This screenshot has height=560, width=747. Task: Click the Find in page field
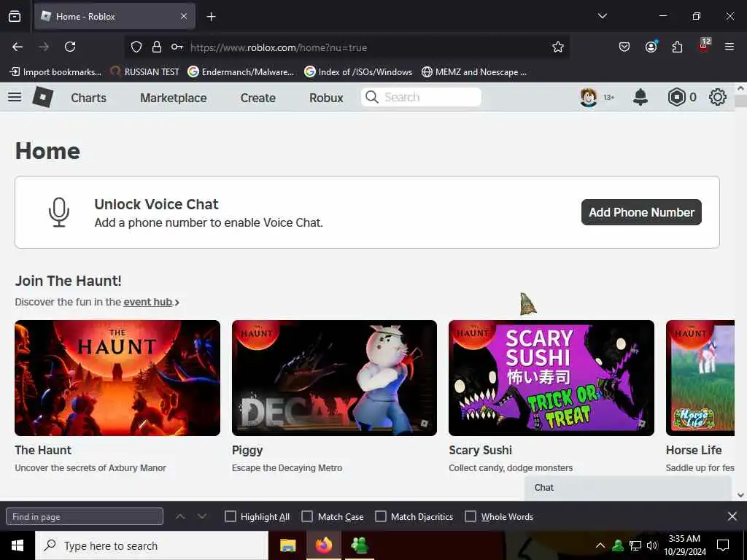tap(85, 517)
